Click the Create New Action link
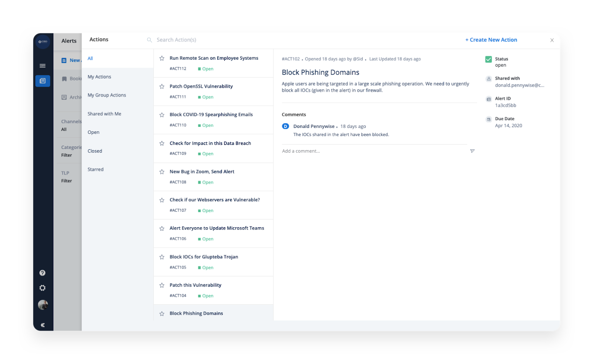 491,40
